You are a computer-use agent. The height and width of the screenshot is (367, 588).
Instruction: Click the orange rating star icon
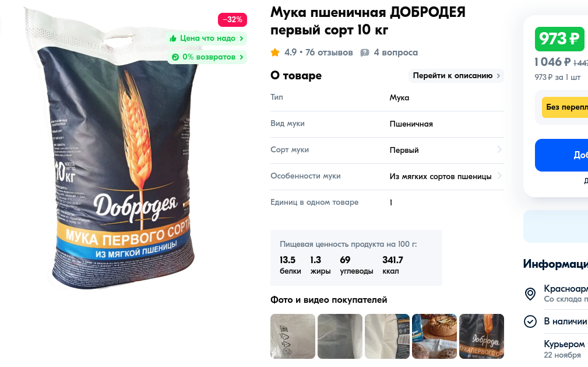click(x=275, y=53)
